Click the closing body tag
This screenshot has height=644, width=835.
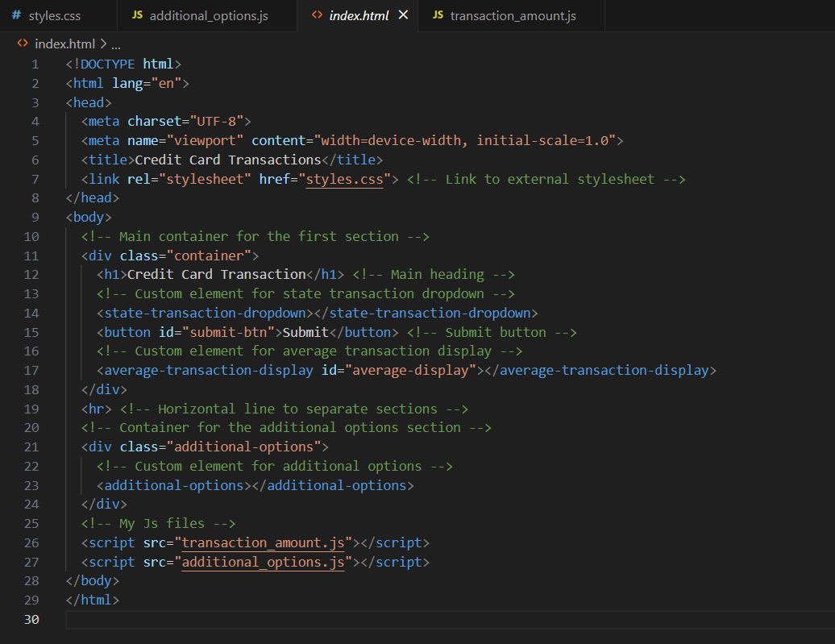[92, 580]
